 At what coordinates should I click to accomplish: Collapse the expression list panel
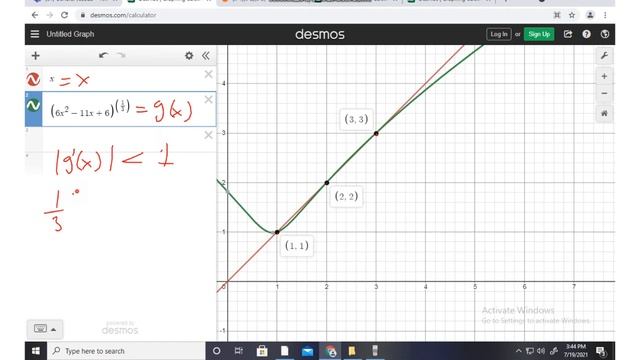(206, 56)
